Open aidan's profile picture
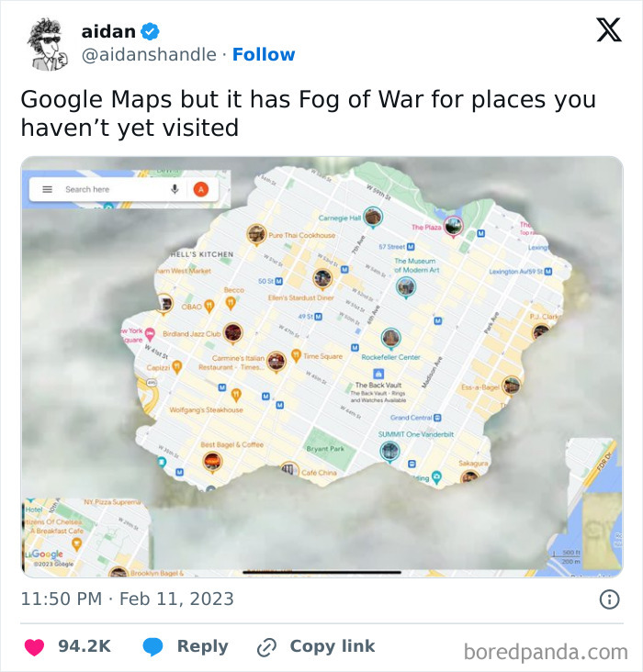 (44, 43)
